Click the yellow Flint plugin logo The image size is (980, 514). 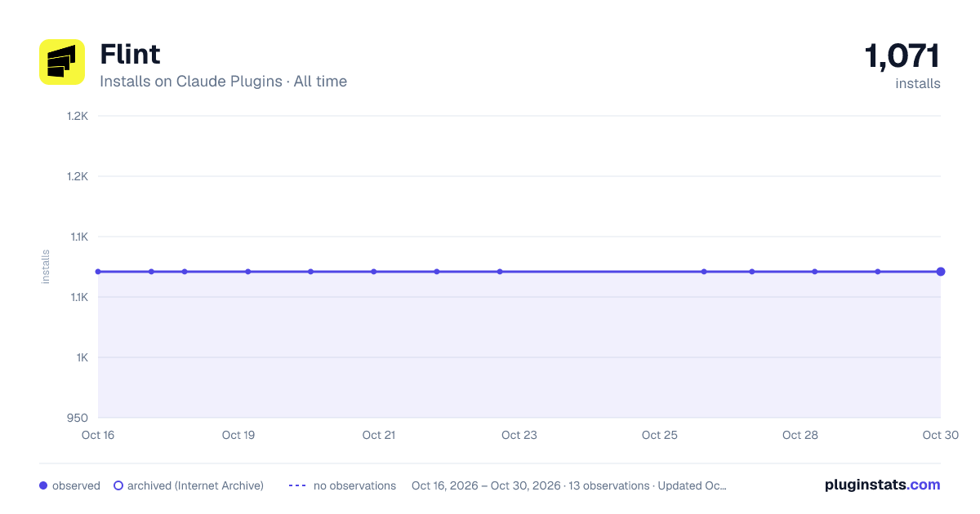tap(62, 62)
